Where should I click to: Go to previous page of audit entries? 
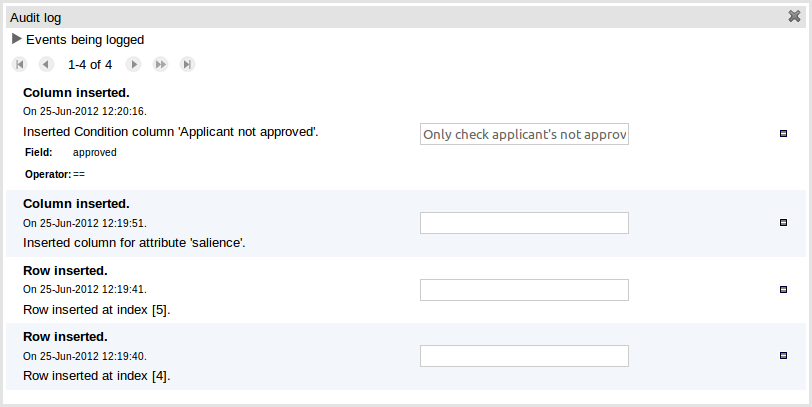tap(45, 64)
